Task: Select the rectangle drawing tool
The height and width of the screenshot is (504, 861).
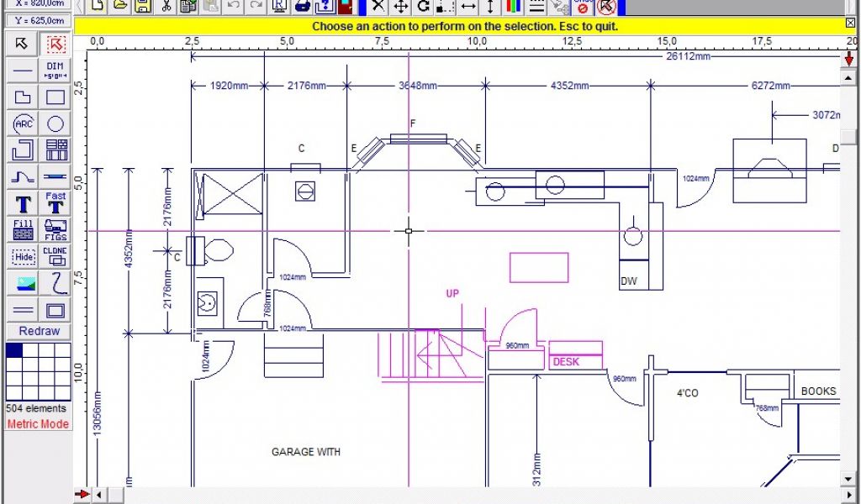Action: pos(55,97)
